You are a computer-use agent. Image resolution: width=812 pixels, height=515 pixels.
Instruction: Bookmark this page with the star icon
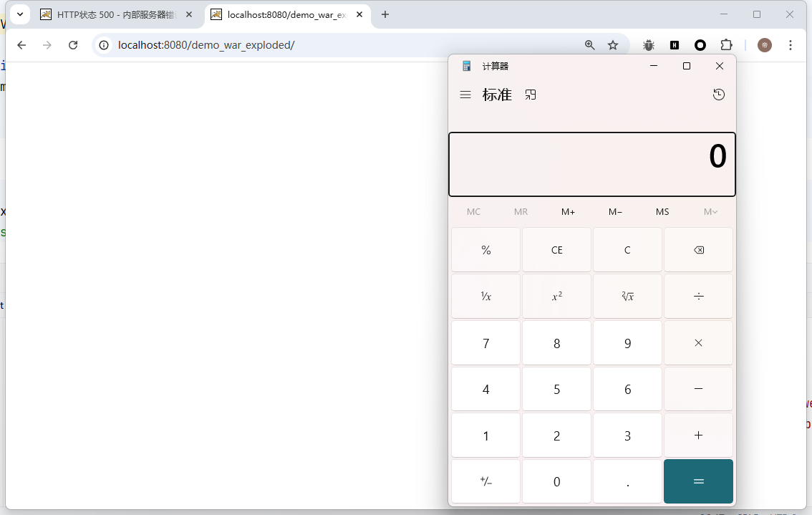click(613, 45)
